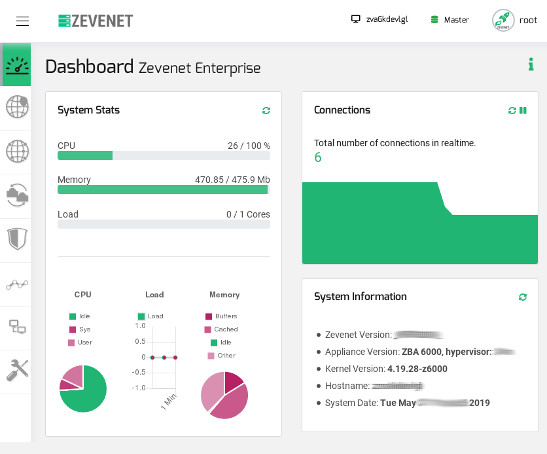Toggle Idle legend in Memory chart
Viewport: 547px width, 454px height.
point(221,342)
